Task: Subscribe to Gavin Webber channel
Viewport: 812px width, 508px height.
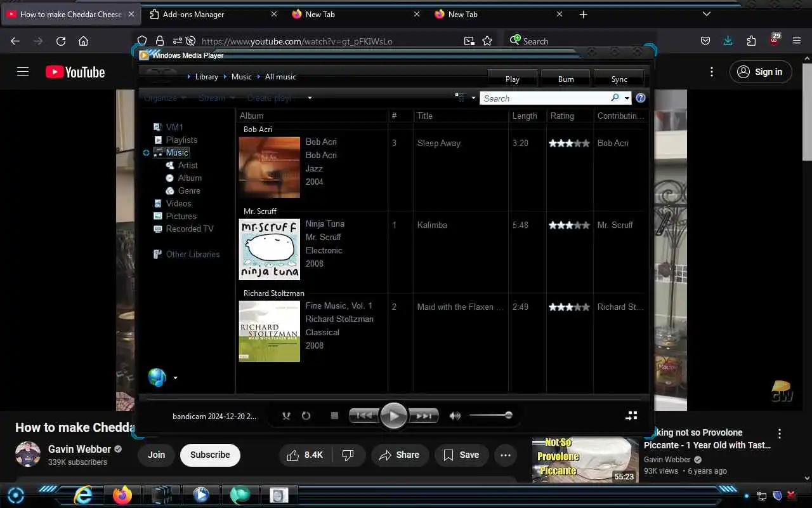Action: click(210, 455)
